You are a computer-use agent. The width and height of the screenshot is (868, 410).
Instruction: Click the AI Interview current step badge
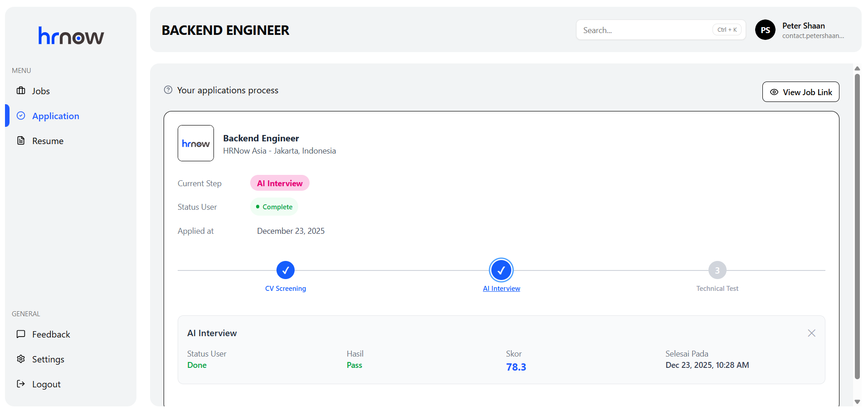click(x=280, y=183)
